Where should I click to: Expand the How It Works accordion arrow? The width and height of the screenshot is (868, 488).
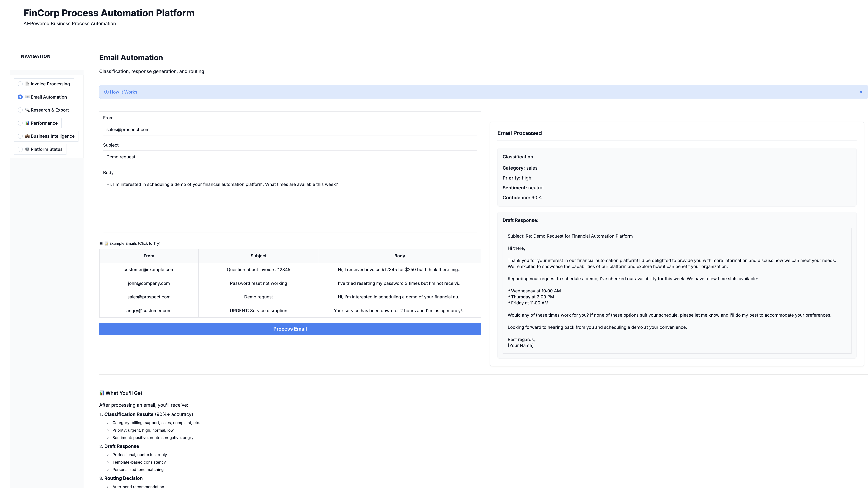(x=861, y=92)
